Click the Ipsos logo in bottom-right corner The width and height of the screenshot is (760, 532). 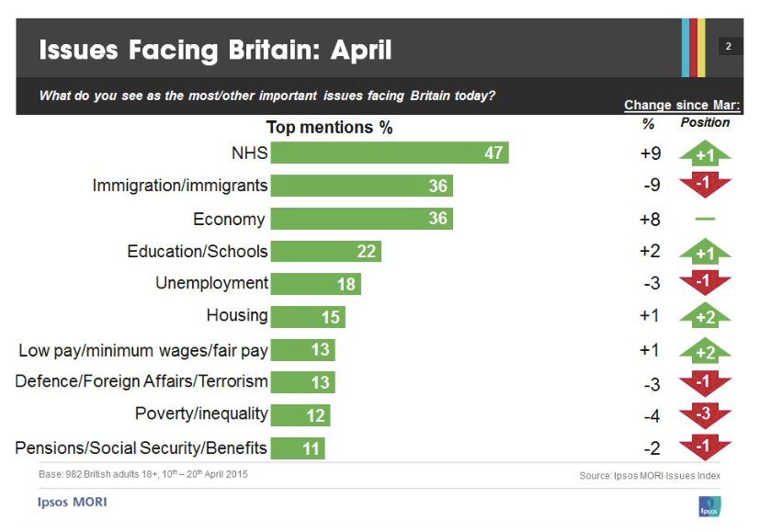tap(709, 507)
